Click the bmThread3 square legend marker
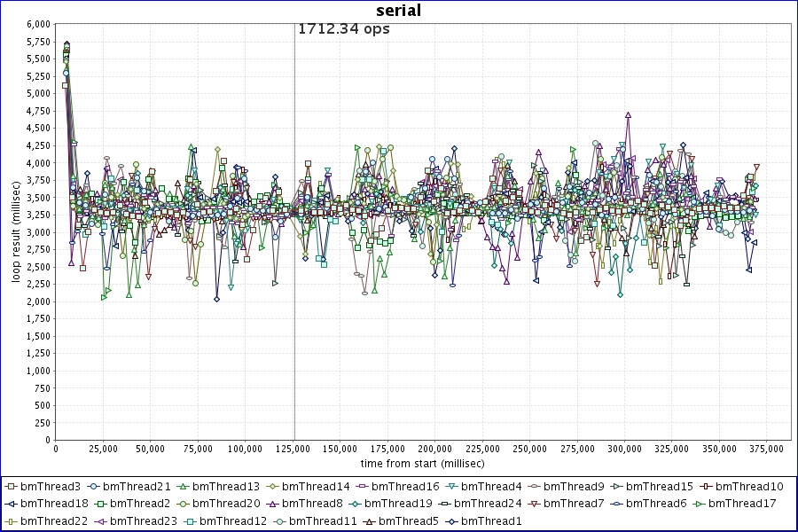This screenshot has width=798, height=532. point(10,486)
